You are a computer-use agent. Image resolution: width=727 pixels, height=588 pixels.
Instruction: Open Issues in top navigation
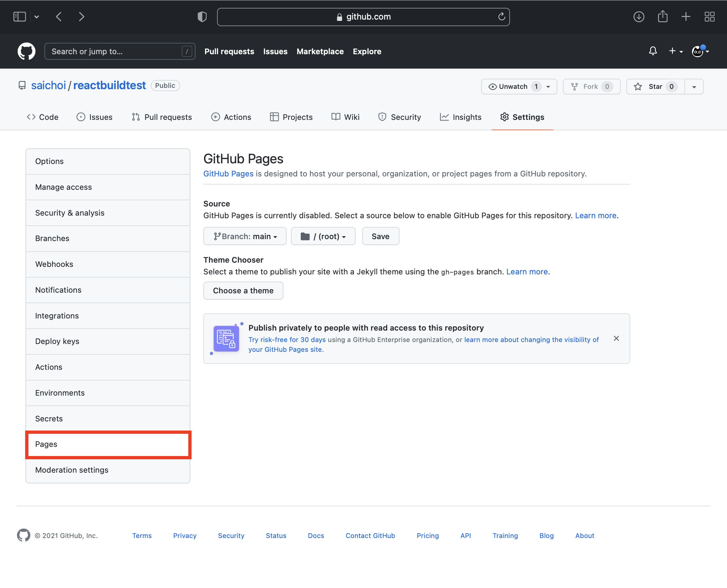click(x=275, y=52)
